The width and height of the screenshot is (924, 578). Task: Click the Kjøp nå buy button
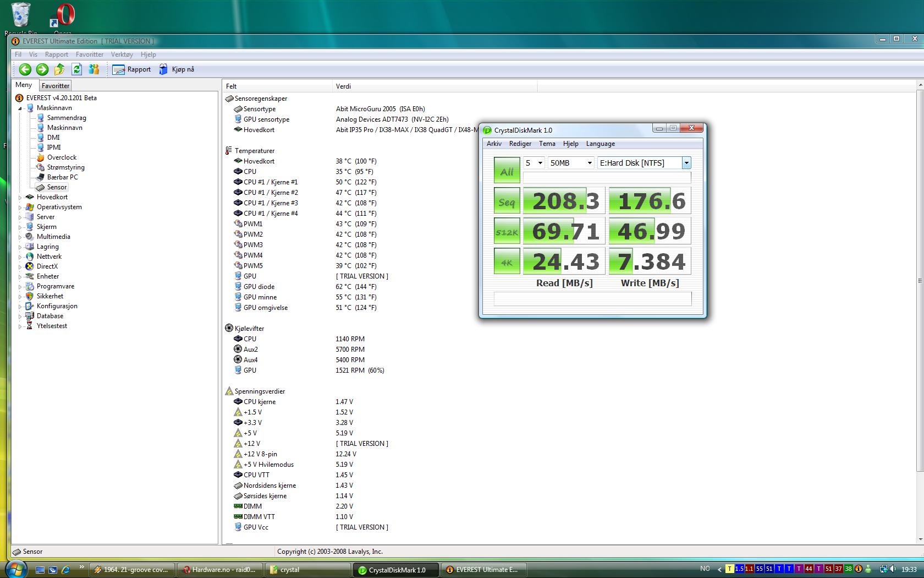pyautogui.click(x=177, y=69)
